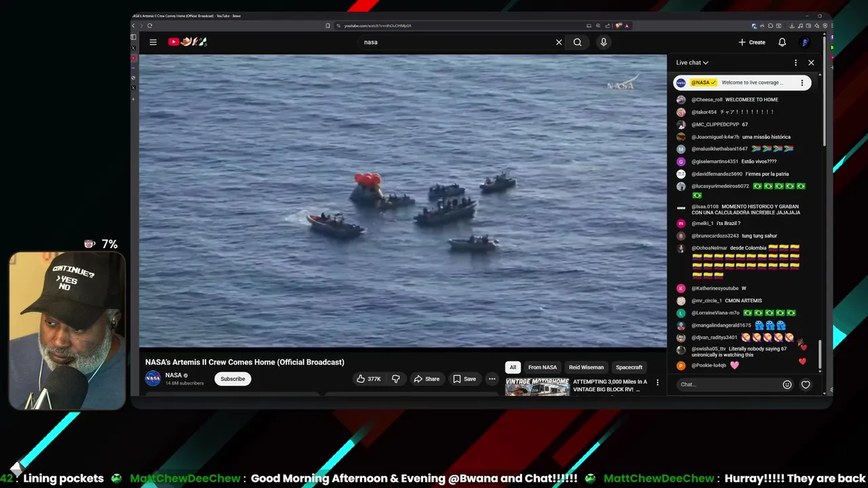This screenshot has height=488, width=868.
Task: Open the chat emoji picker
Action: [x=787, y=384]
